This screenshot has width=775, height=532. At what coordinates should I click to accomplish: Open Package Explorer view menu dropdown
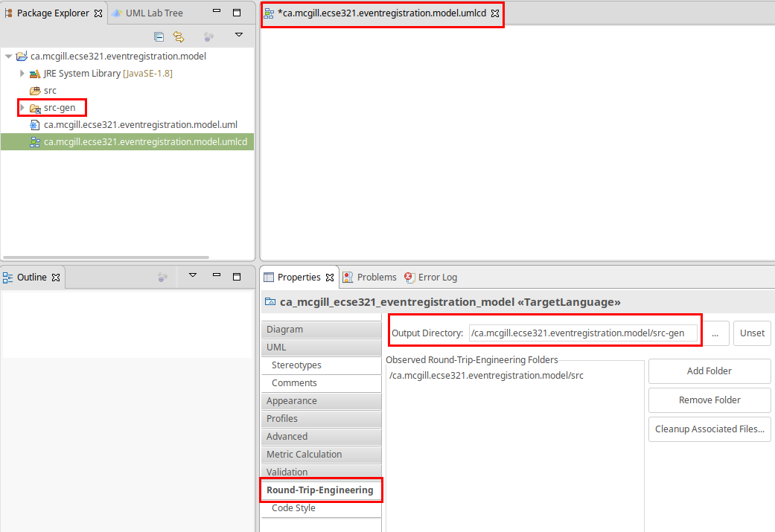(x=239, y=35)
